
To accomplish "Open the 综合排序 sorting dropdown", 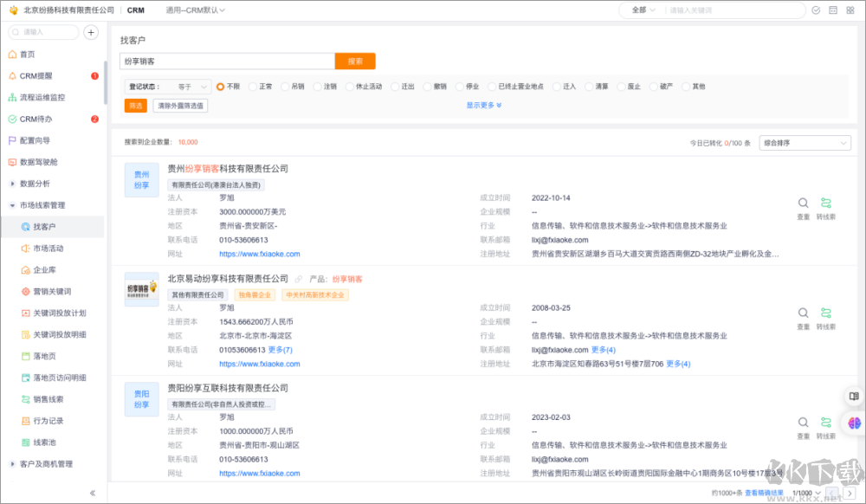I will pyautogui.click(x=805, y=142).
